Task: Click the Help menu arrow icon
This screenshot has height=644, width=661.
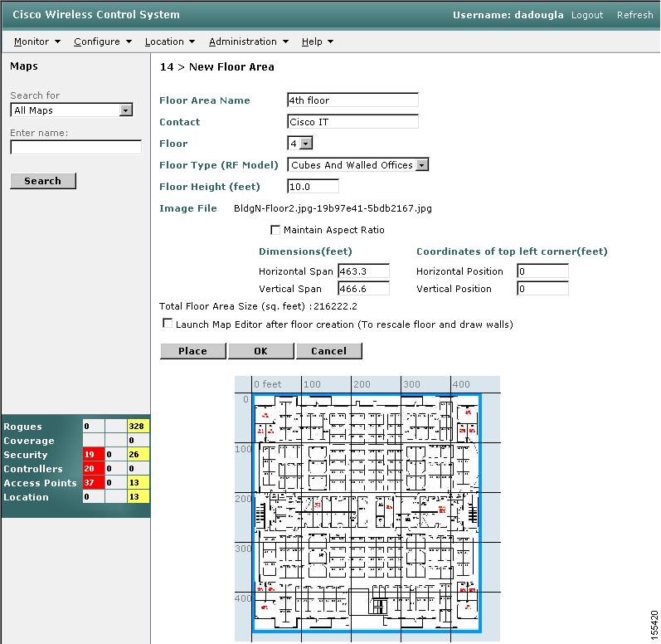Action: (x=330, y=41)
